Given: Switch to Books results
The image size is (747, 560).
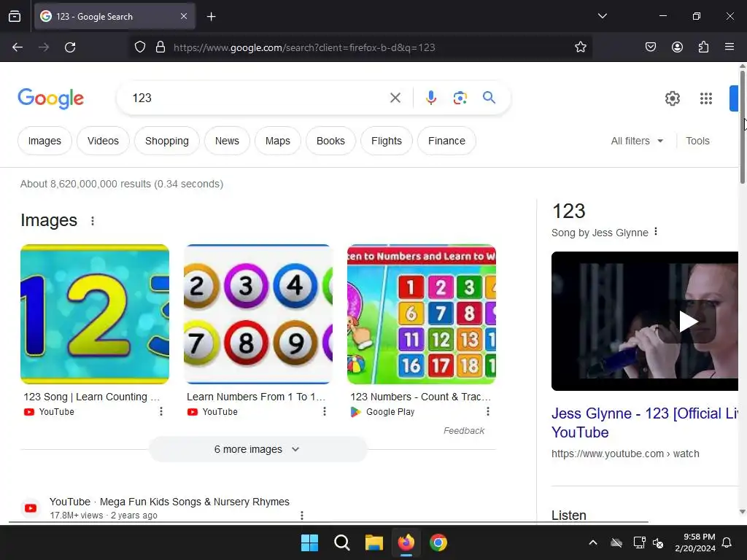Looking at the screenshot, I should (x=330, y=141).
